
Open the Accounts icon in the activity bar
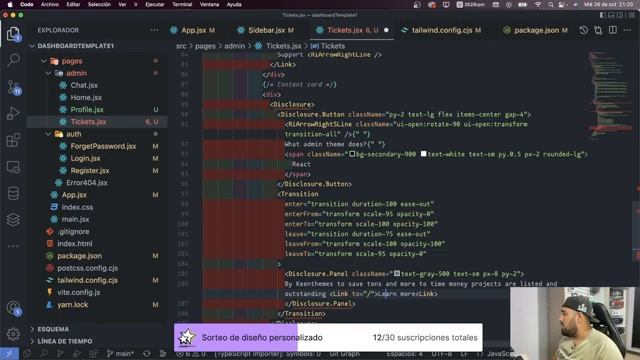[x=13, y=309]
